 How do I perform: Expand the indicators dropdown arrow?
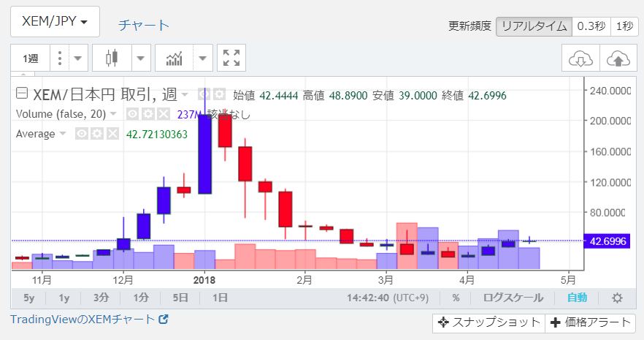[203, 58]
